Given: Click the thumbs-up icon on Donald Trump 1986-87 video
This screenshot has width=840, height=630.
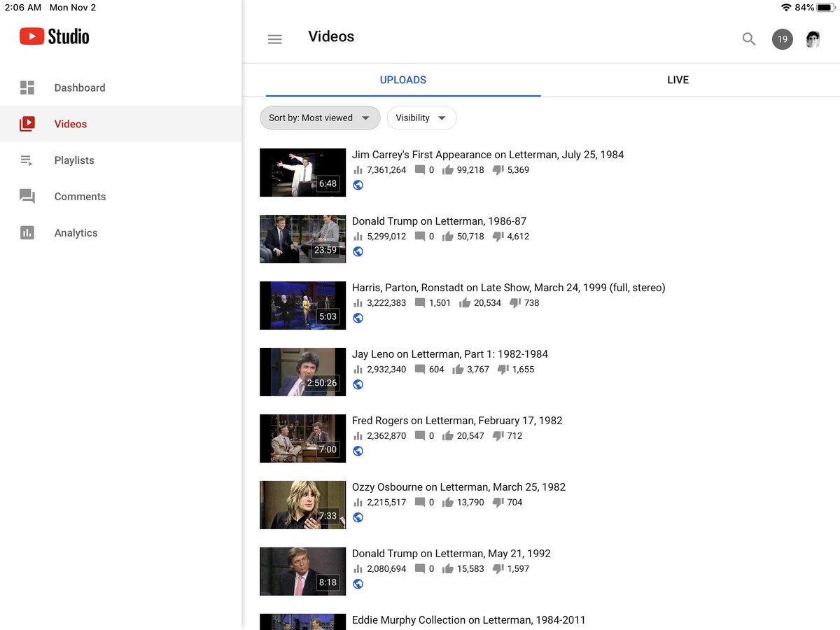Looking at the screenshot, I should point(448,237).
